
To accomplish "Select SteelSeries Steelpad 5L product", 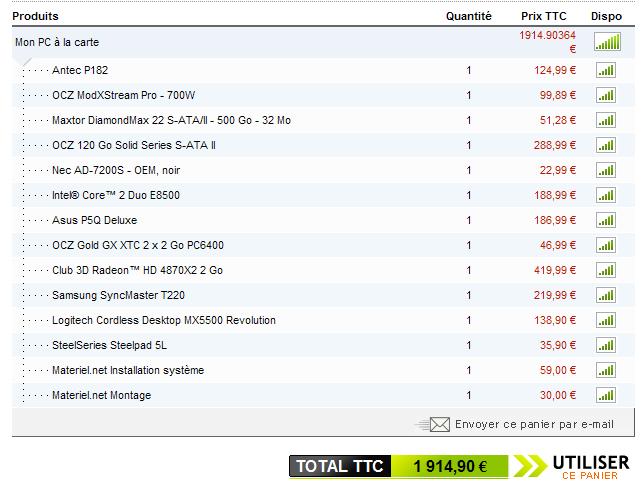I will [x=109, y=346].
